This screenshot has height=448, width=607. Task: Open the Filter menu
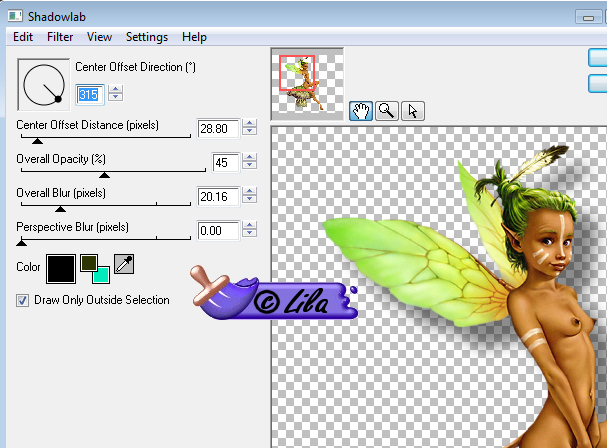coord(60,37)
